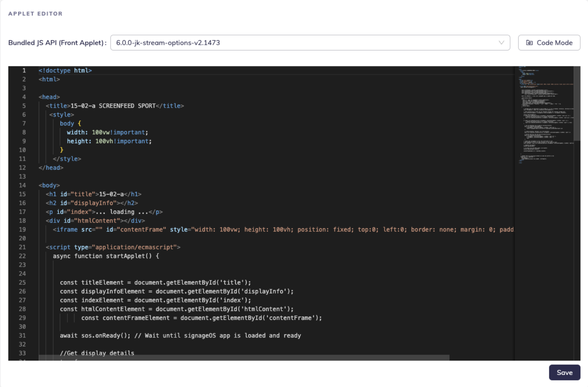Viewport: 588px width, 387px height.
Task: Save the applet code
Action: (x=564, y=372)
